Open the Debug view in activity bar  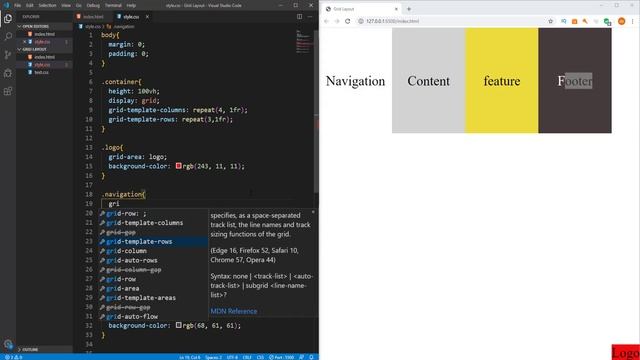point(8,73)
